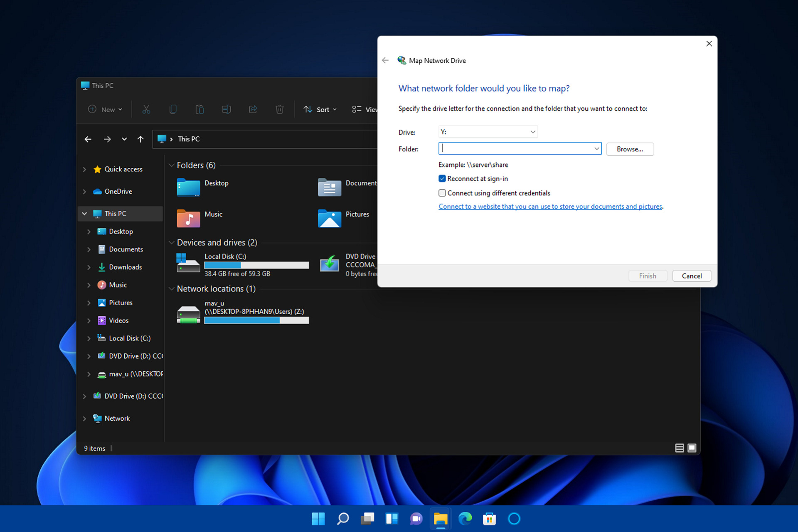Collapse the Network locations group
The width and height of the screenshot is (798, 532).
point(171,289)
